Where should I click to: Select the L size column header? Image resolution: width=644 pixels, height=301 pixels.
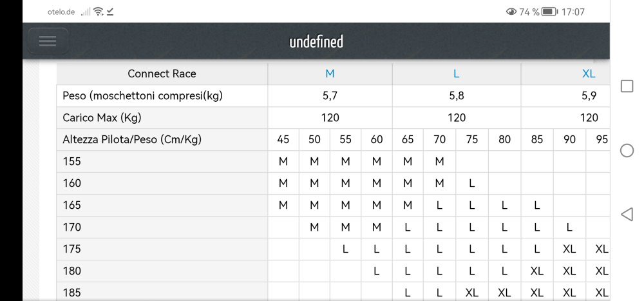pos(456,73)
